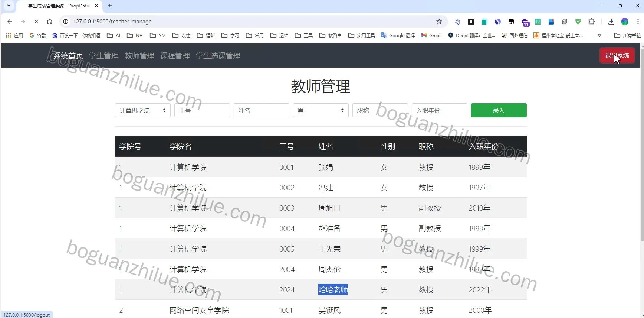Open 学生选课管理 in the navbar
The height and width of the screenshot is (318, 644).
click(x=218, y=56)
